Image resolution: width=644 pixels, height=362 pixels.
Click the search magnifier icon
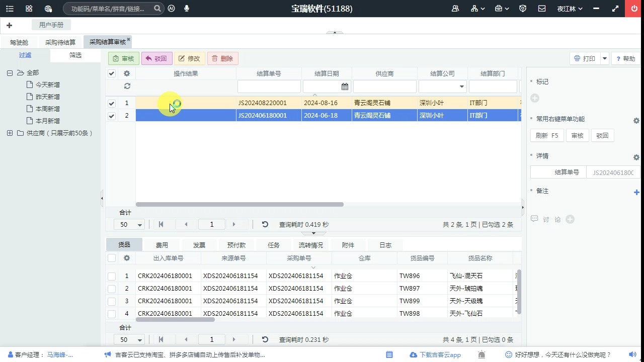tap(157, 9)
